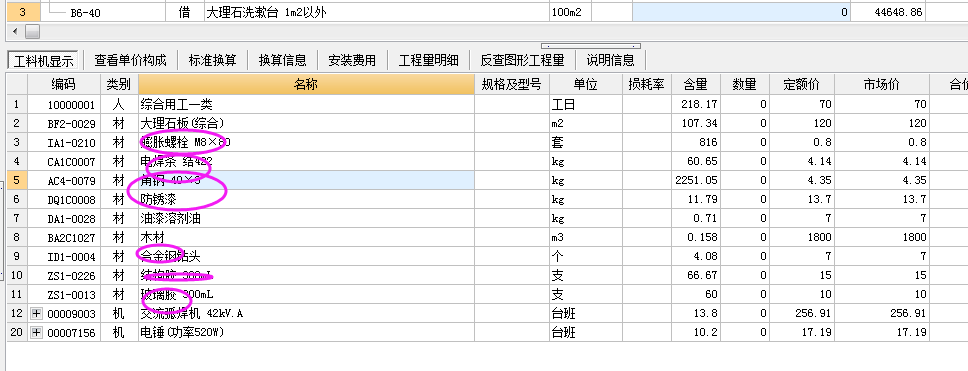Click the 编码 column header
The height and width of the screenshot is (371, 968).
tap(64, 85)
